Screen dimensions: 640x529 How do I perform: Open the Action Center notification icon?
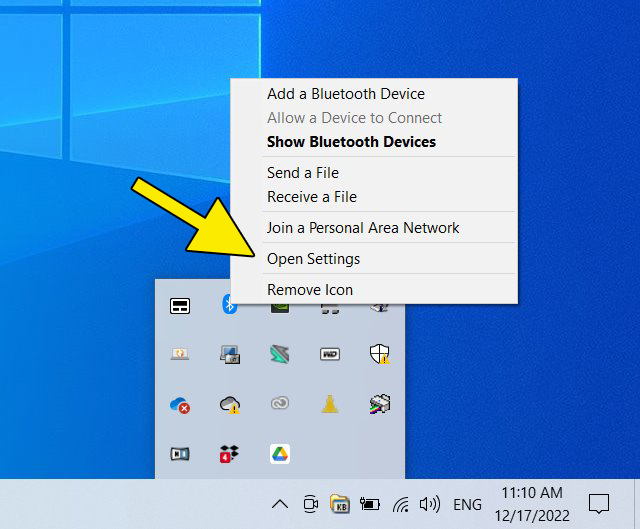(599, 504)
